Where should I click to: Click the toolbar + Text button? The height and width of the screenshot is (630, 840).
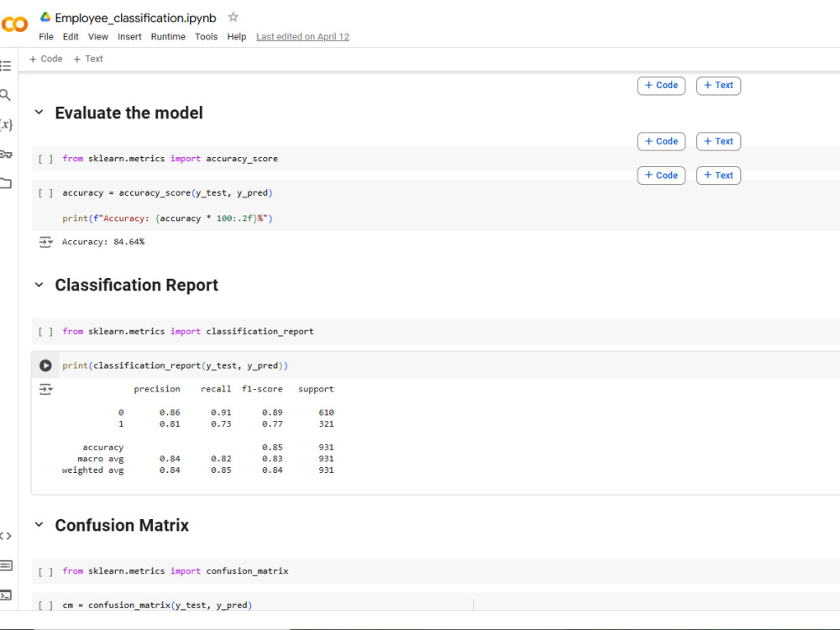88,59
